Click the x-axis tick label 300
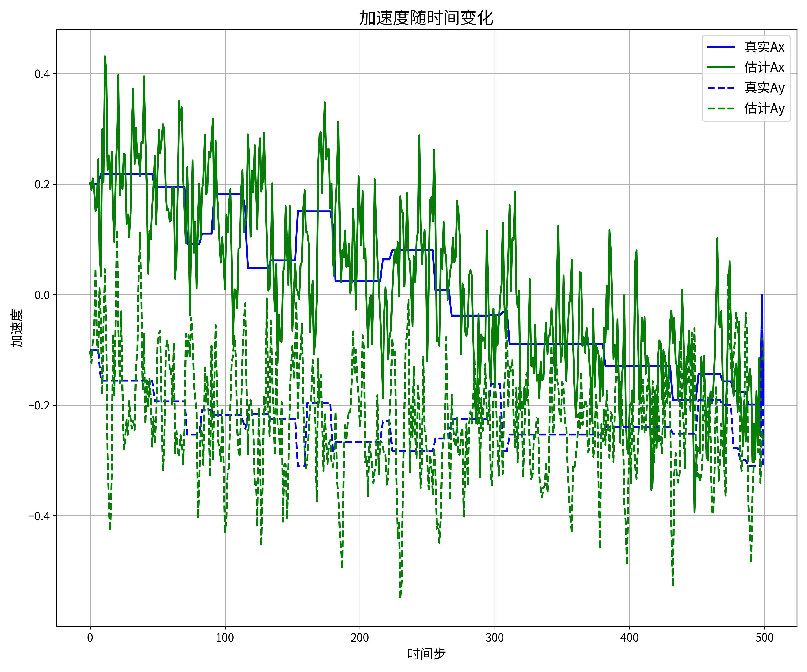Viewport: 807px width, 672px height. (495, 638)
